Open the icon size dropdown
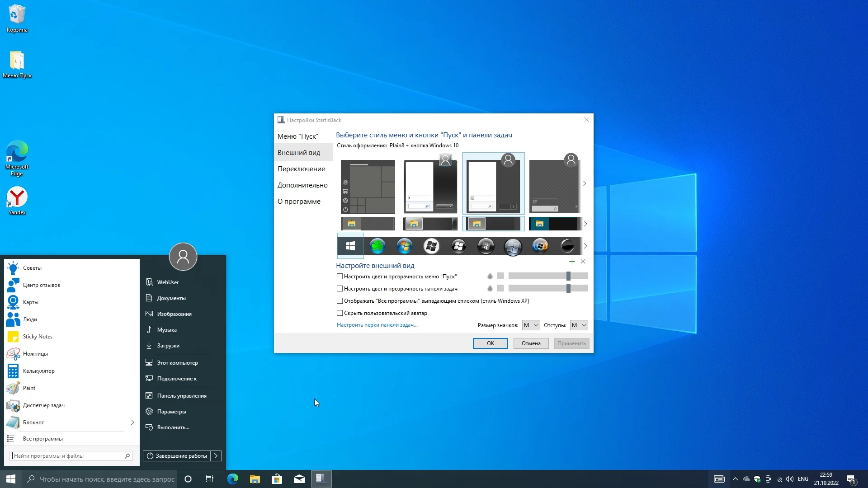Screen dimensions: 868x488 point(531,325)
